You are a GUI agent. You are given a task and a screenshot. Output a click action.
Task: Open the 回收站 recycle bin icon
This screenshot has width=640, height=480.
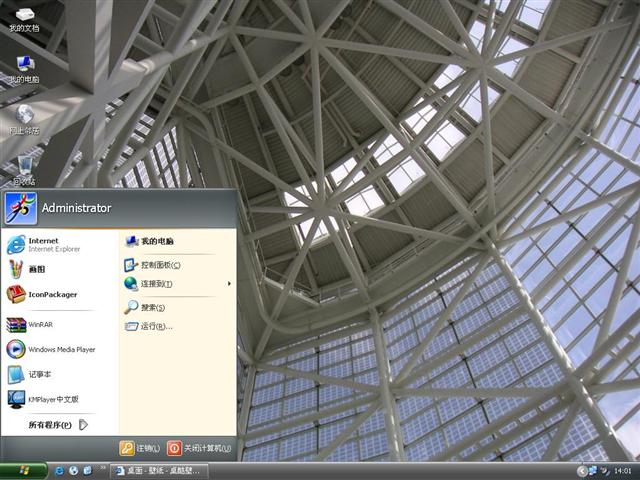[24, 171]
